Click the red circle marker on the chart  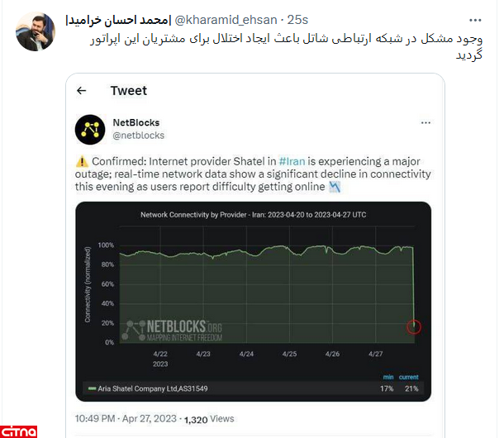coord(414,327)
